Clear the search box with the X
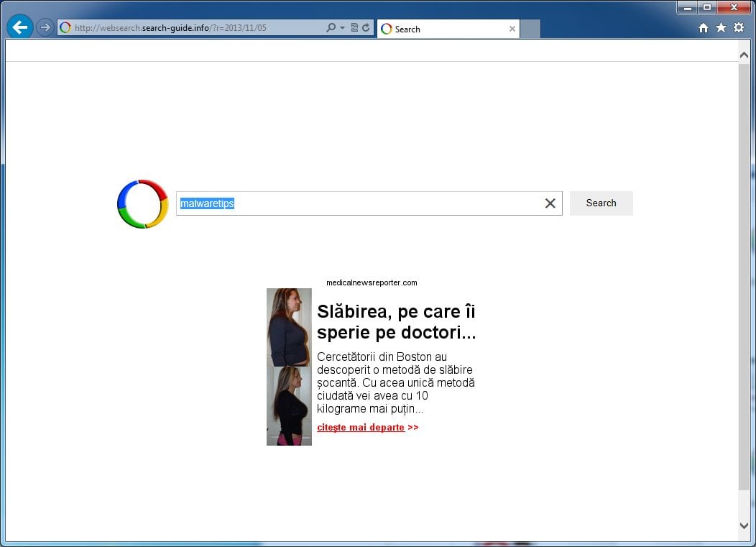The width and height of the screenshot is (756, 547). pos(550,203)
